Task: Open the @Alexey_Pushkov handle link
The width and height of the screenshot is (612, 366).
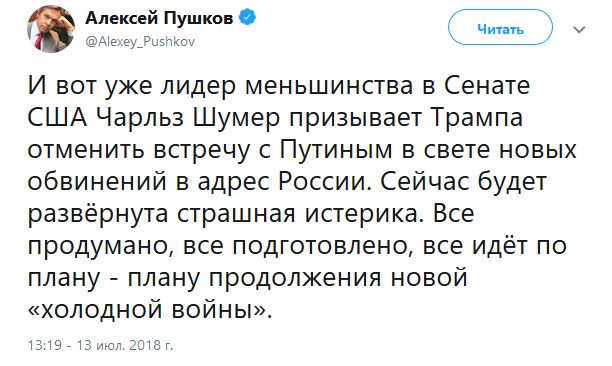Action: 140,42
